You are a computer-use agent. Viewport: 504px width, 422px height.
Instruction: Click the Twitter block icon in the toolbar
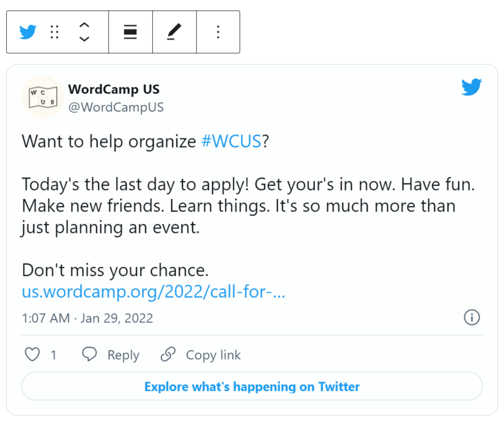coord(28,32)
